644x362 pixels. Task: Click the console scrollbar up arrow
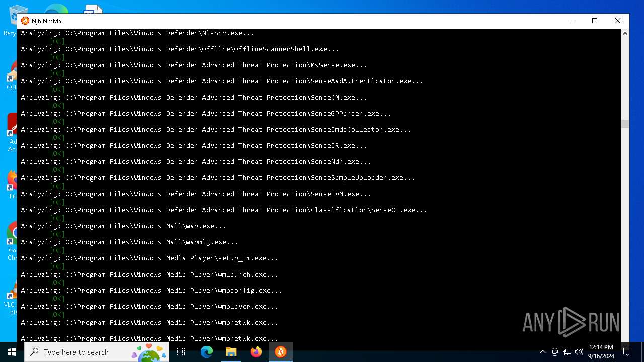point(625,33)
